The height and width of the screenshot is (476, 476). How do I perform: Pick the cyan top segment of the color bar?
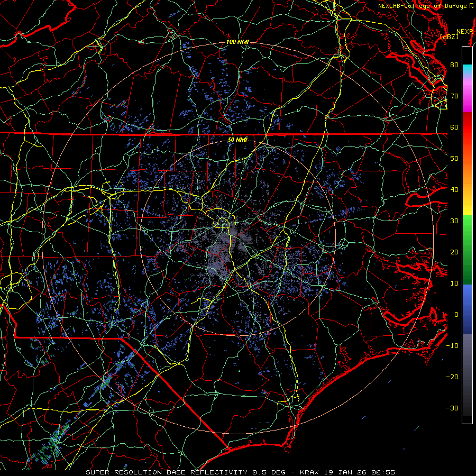[x=467, y=70]
